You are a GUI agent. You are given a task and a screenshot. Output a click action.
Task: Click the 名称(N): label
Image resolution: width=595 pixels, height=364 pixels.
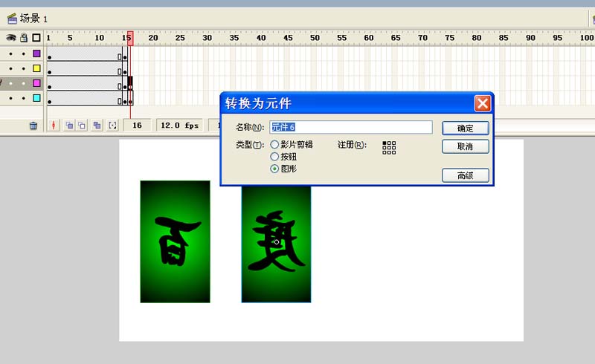coord(250,127)
